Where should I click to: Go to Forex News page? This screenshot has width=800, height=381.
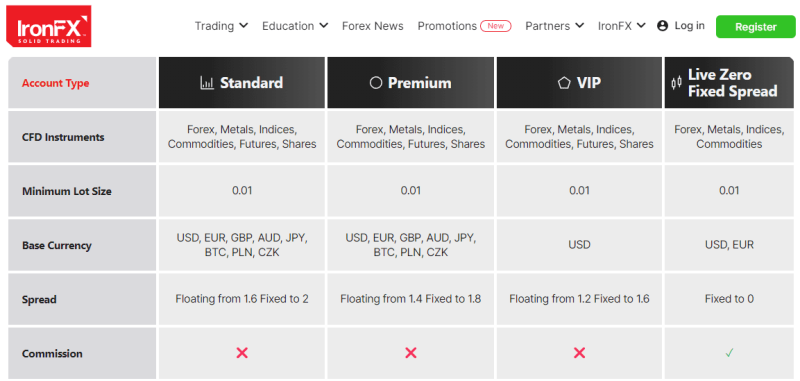click(372, 26)
